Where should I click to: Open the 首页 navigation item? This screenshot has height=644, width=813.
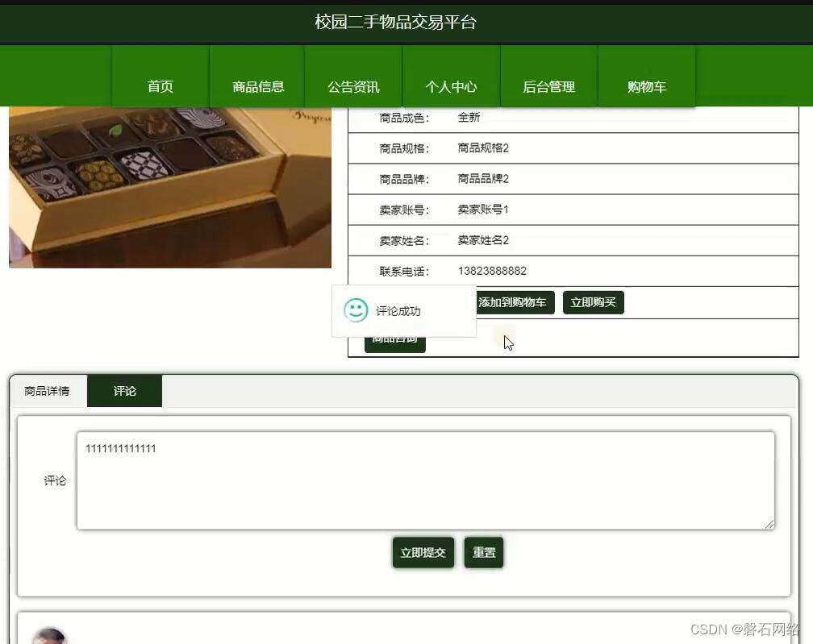tap(161, 77)
